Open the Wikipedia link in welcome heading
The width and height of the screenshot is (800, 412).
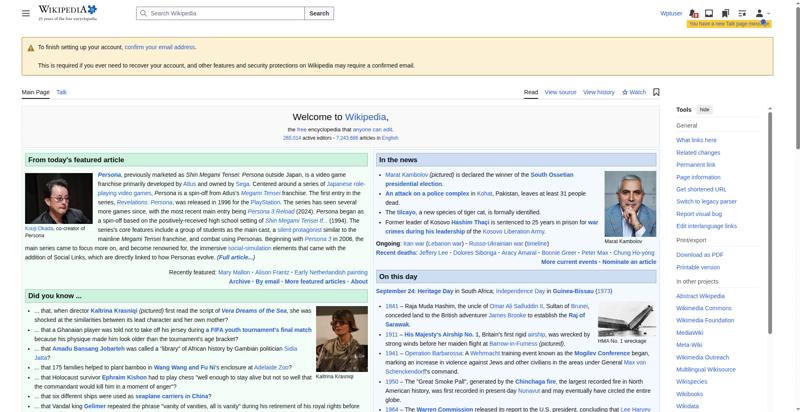(x=365, y=117)
